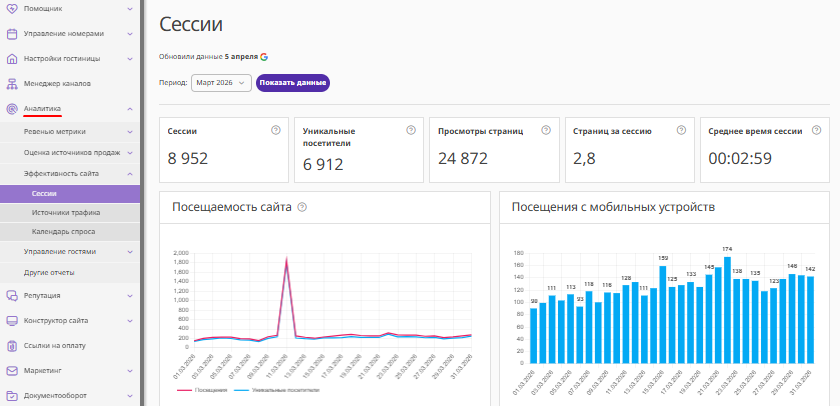Click the Ссылки на оплату icon
This screenshot has height=406, width=840.
12,346
